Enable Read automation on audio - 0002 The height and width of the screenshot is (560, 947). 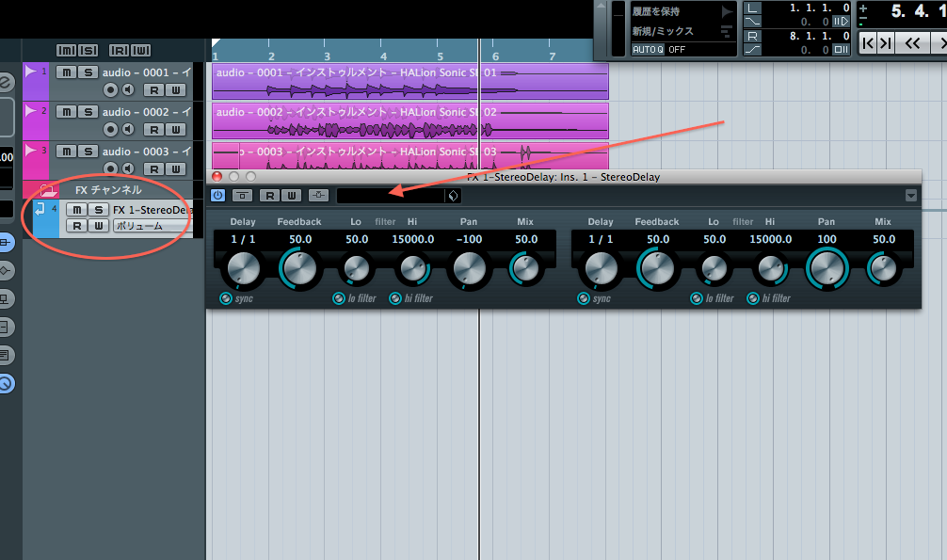(154, 129)
